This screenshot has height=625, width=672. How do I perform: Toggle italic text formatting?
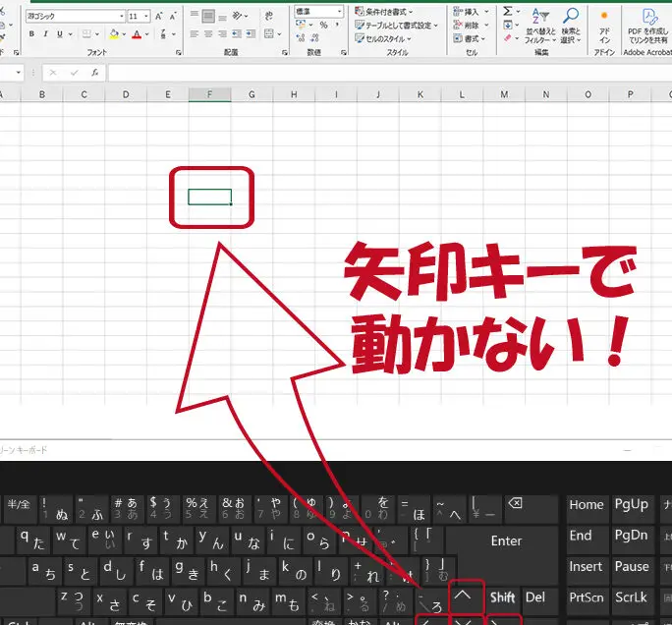[45, 33]
